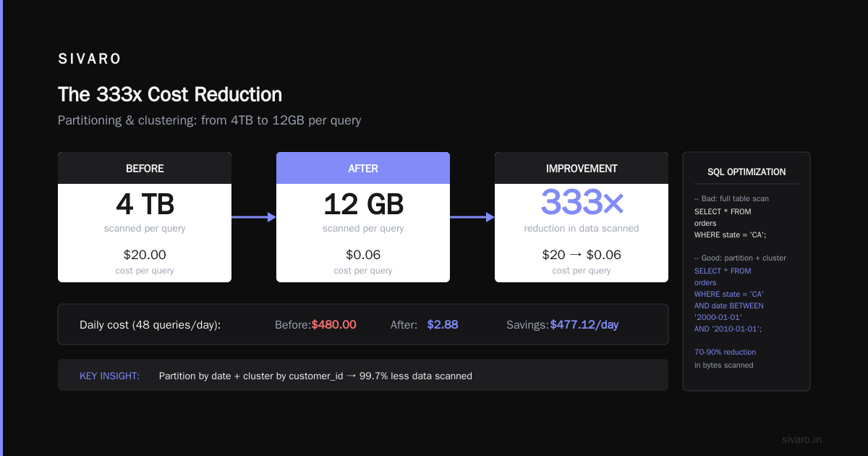The height and width of the screenshot is (456, 868).
Task: Click the red "$480.00" before amount
Action: [x=333, y=325]
